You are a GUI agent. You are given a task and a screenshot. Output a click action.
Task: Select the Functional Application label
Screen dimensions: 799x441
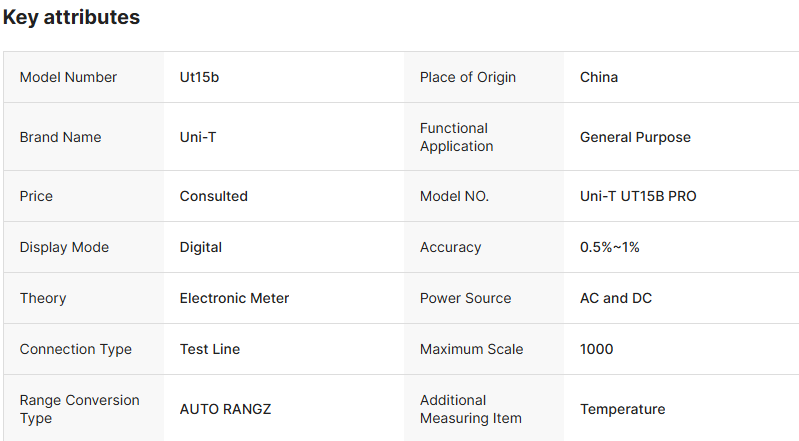tap(456, 137)
